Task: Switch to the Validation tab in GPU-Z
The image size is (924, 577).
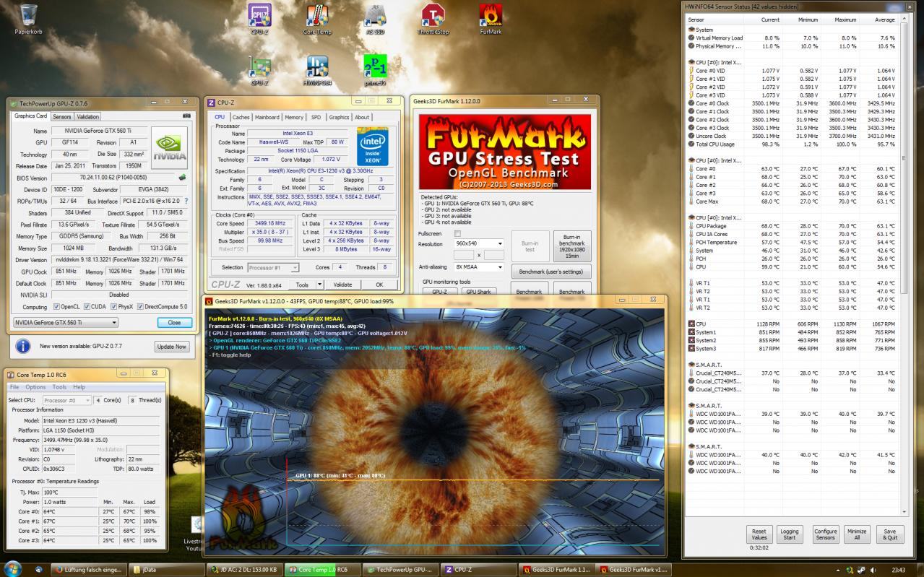Action: click(87, 116)
